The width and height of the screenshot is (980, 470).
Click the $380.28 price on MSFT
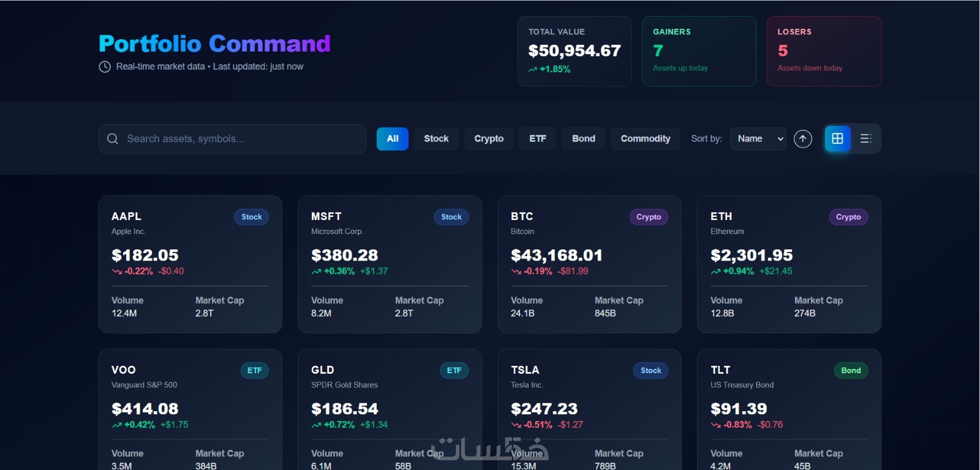(345, 256)
